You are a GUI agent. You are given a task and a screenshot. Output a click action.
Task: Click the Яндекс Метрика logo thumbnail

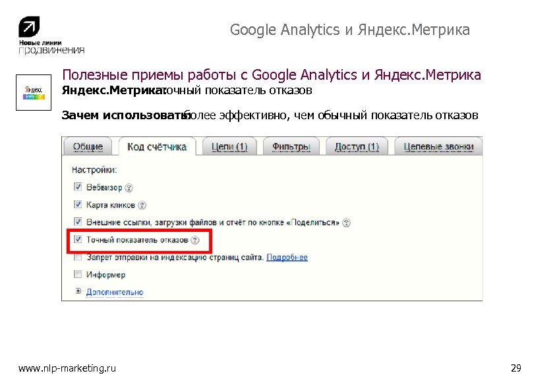[x=34, y=93]
